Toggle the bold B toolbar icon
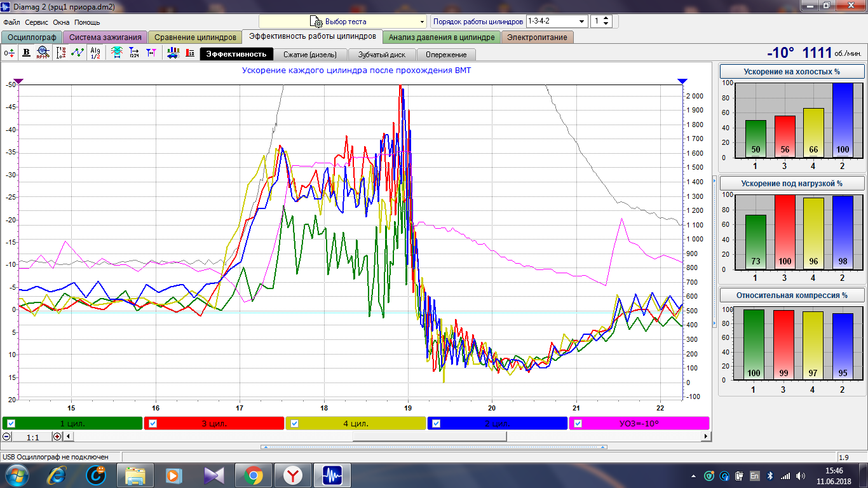868x488 pixels. tap(26, 53)
